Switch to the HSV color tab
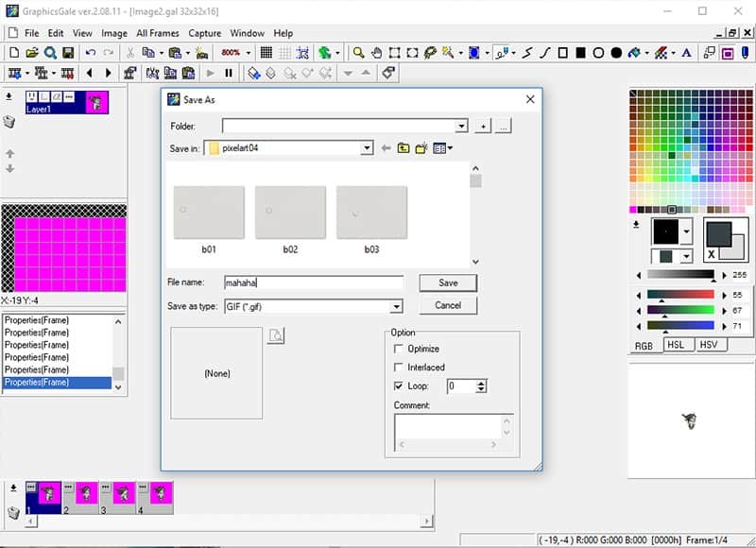 click(x=709, y=345)
